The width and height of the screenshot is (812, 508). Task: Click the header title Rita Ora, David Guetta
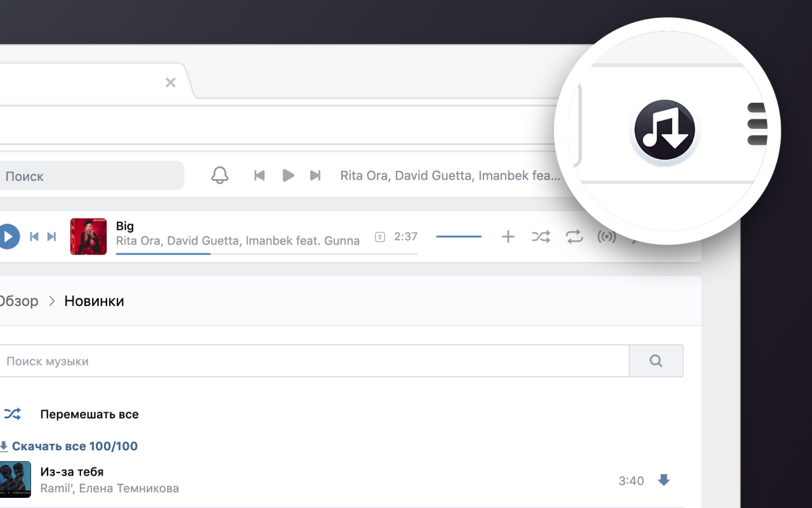tap(450, 175)
